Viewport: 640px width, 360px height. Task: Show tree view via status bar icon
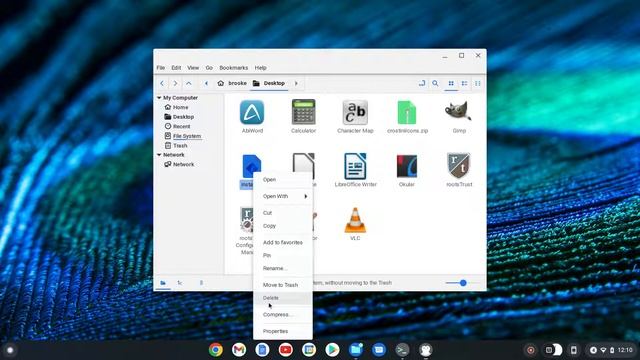click(x=180, y=283)
